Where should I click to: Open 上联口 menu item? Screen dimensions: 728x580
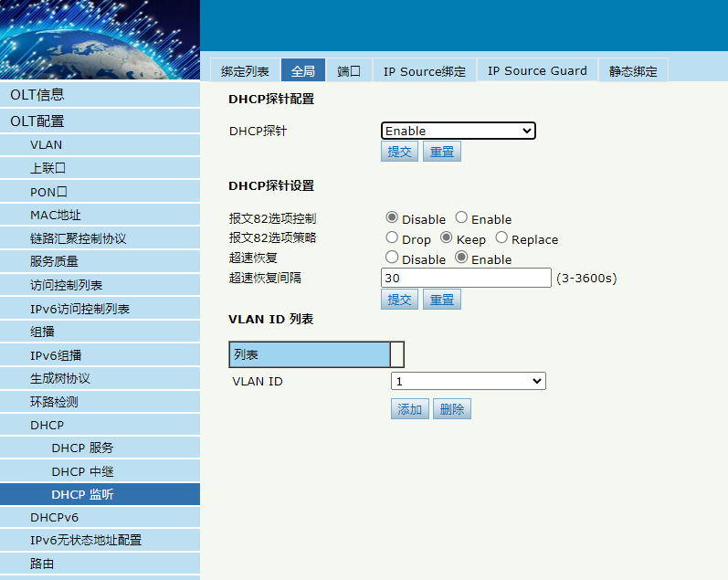(x=100, y=168)
